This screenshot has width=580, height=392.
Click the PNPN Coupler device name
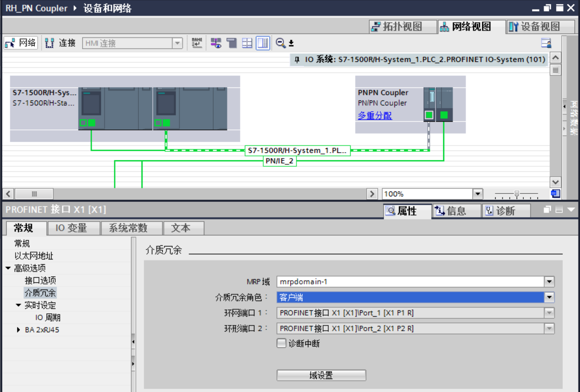tap(383, 93)
